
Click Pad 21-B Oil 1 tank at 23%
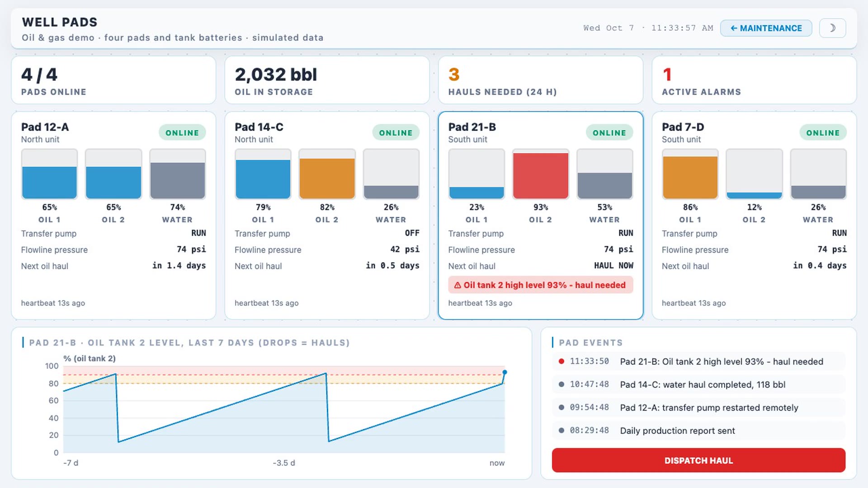pyautogui.click(x=476, y=174)
